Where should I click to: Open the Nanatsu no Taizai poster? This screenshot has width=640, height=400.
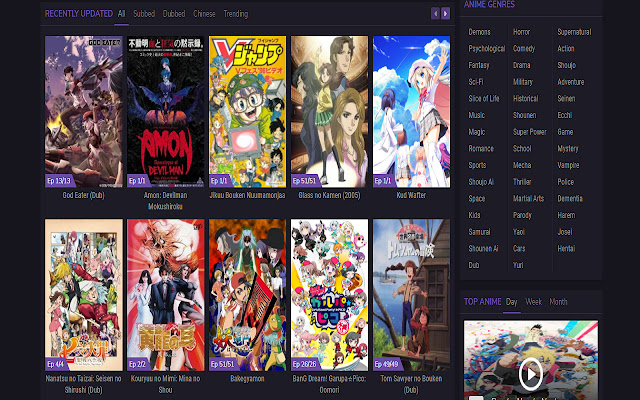pyautogui.click(x=84, y=295)
